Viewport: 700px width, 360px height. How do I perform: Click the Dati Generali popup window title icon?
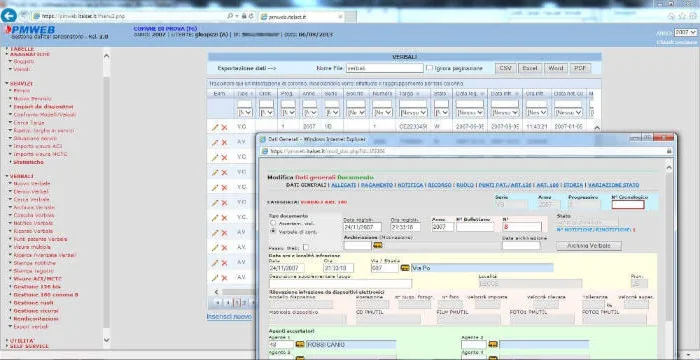pos(263,139)
